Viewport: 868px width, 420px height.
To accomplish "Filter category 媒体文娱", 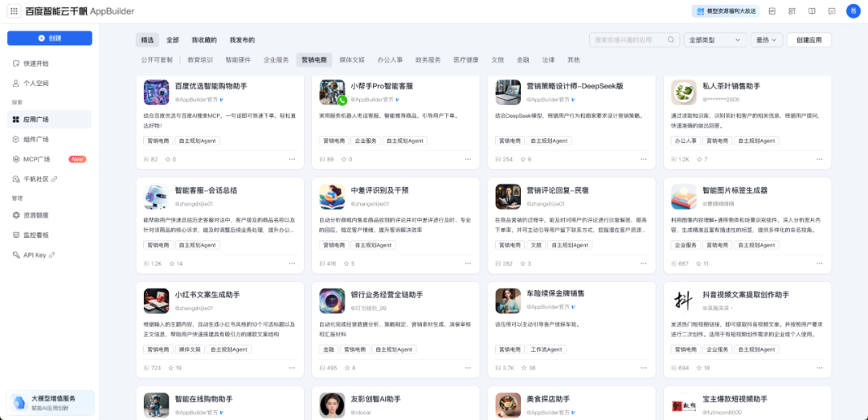I will pyautogui.click(x=352, y=59).
